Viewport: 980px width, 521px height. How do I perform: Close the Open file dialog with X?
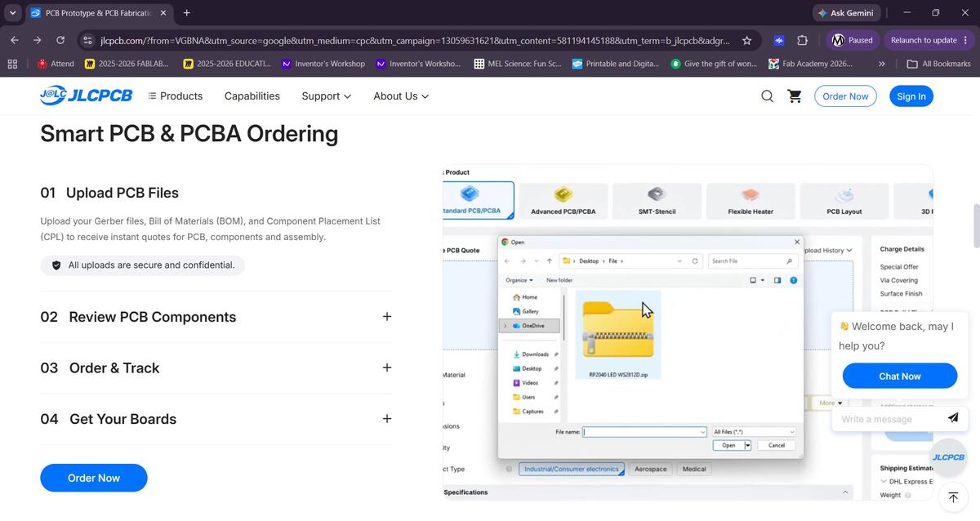coord(797,242)
